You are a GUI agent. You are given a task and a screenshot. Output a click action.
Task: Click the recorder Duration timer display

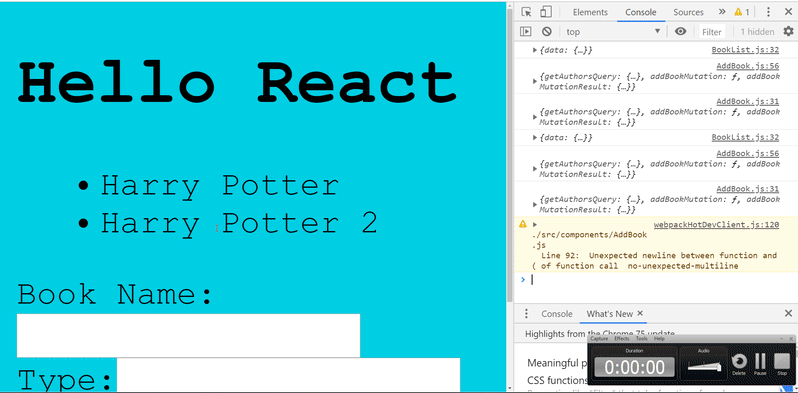click(x=634, y=367)
